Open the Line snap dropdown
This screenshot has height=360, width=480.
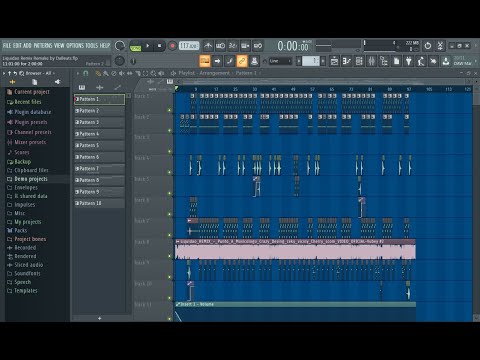tap(280, 61)
